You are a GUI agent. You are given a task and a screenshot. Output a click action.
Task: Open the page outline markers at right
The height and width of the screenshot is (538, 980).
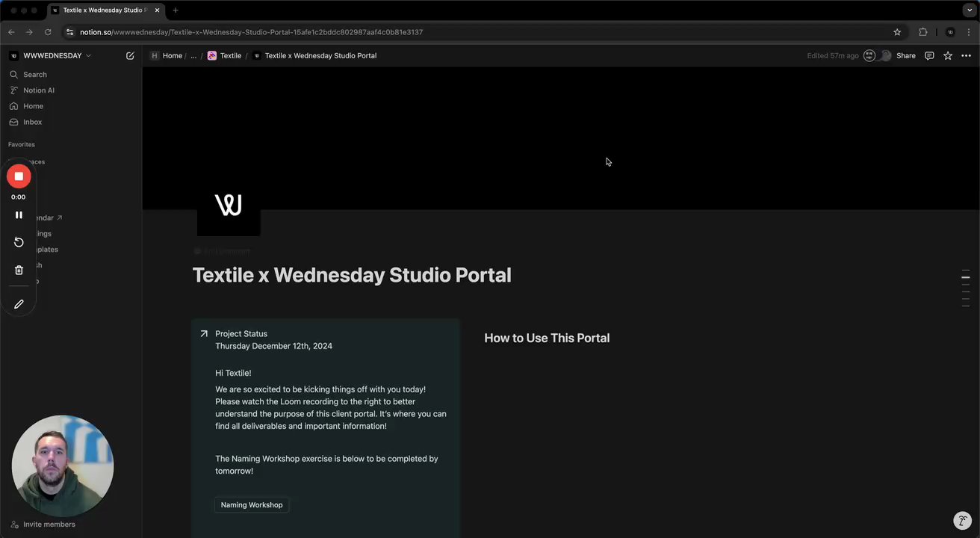click(966, 288)
